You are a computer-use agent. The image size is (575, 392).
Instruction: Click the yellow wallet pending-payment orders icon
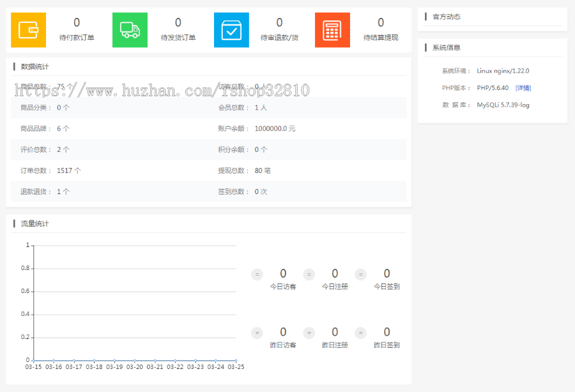(x=28, y=30)
